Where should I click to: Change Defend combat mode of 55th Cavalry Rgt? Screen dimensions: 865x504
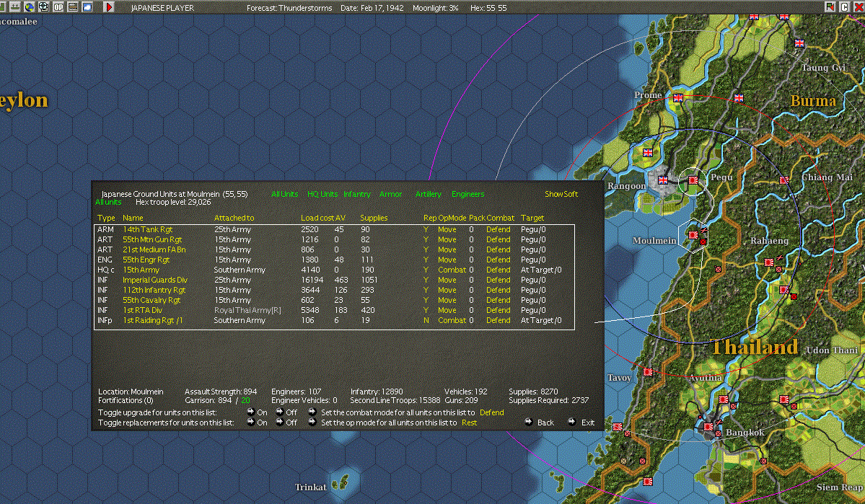[498, 300]
